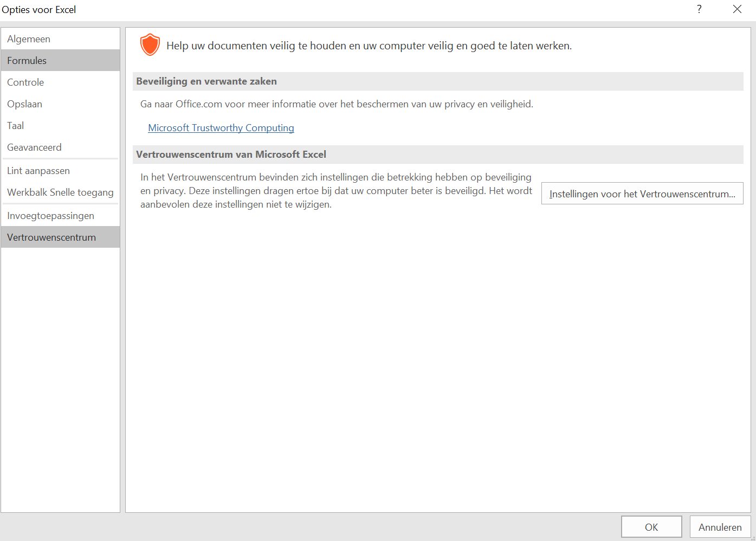Click the dialog title Opties voor Excel
The image size is (756, 541).
[x=39, y=10]
